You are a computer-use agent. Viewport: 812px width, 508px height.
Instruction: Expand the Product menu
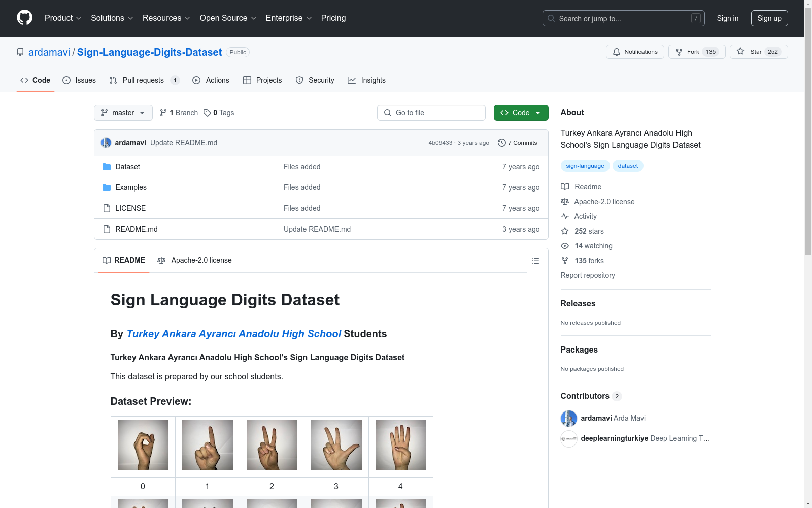pyautogui.click(x=63, y=18)
